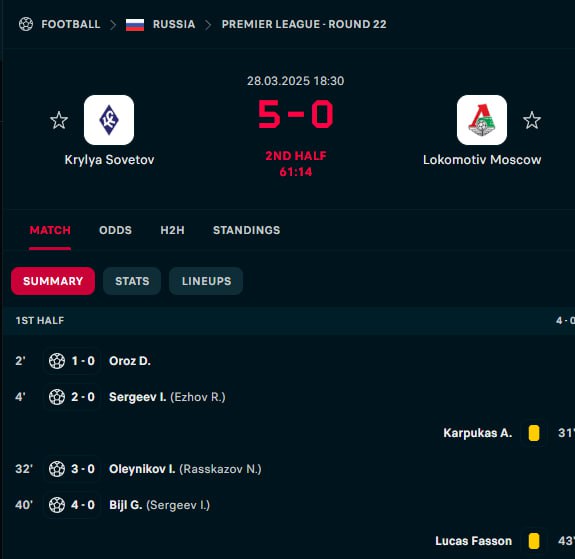Favorite Krylya Sovetov with the star icon

59,120
